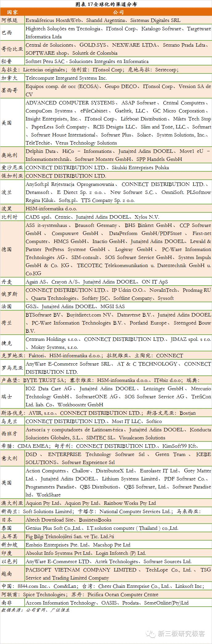Click the 爱沙尼亚 country cell
The width and height of the screenshot is (212, 644).
pos(12,167)
